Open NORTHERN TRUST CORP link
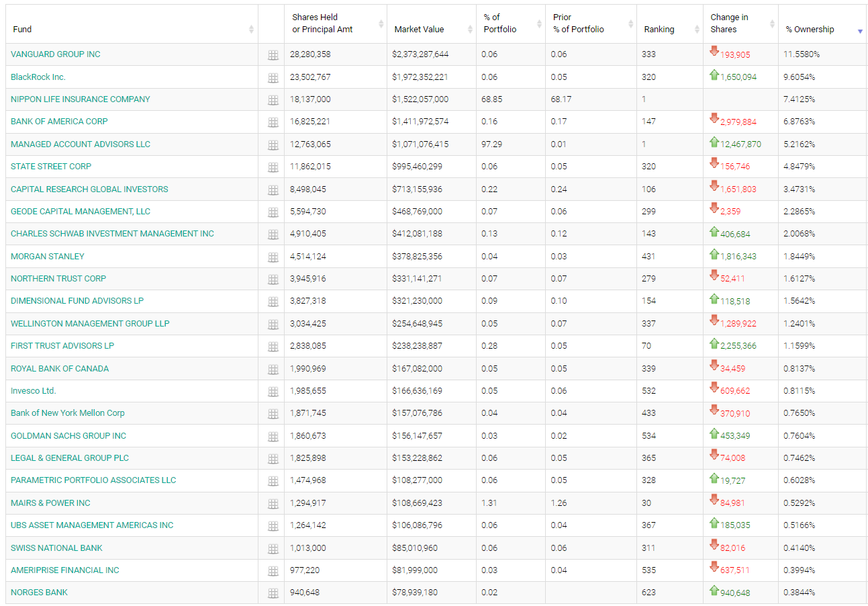Image resolution: width=868 pixels, height=606 pixels. tap(58, 279)
